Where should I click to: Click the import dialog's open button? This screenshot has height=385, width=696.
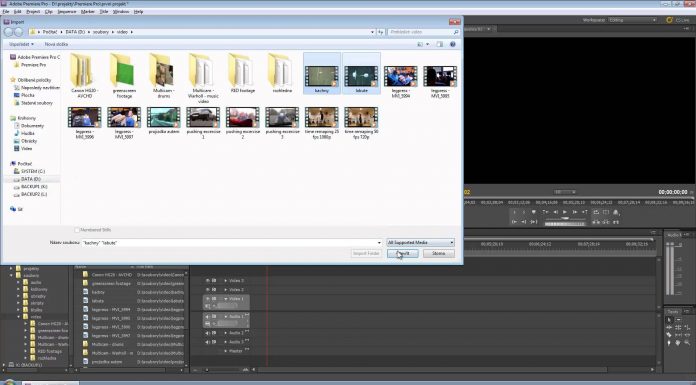(402, 254)
